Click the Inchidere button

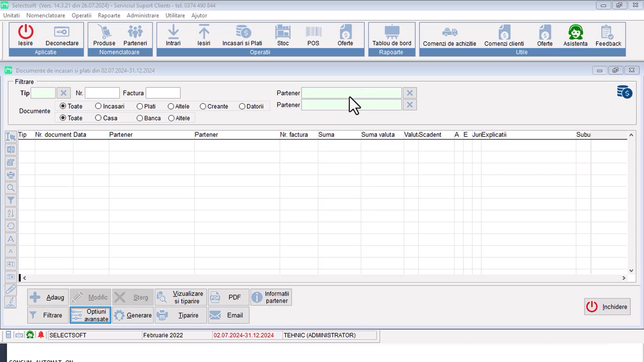point(607,306)
